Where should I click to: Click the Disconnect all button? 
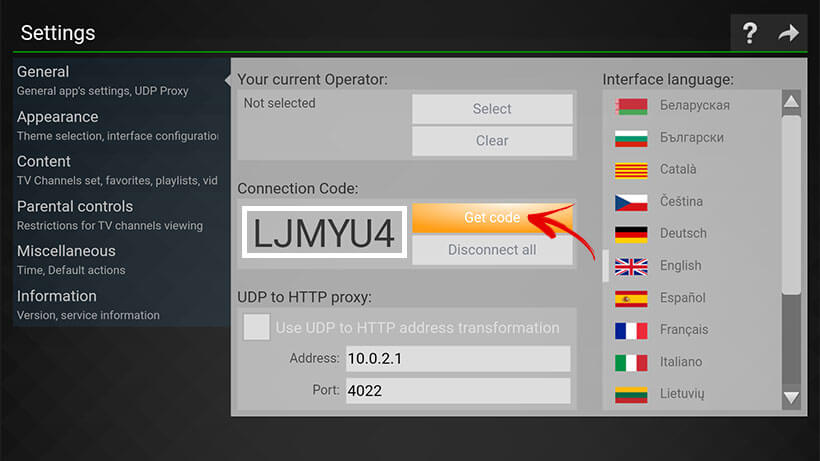click(492, 250)
